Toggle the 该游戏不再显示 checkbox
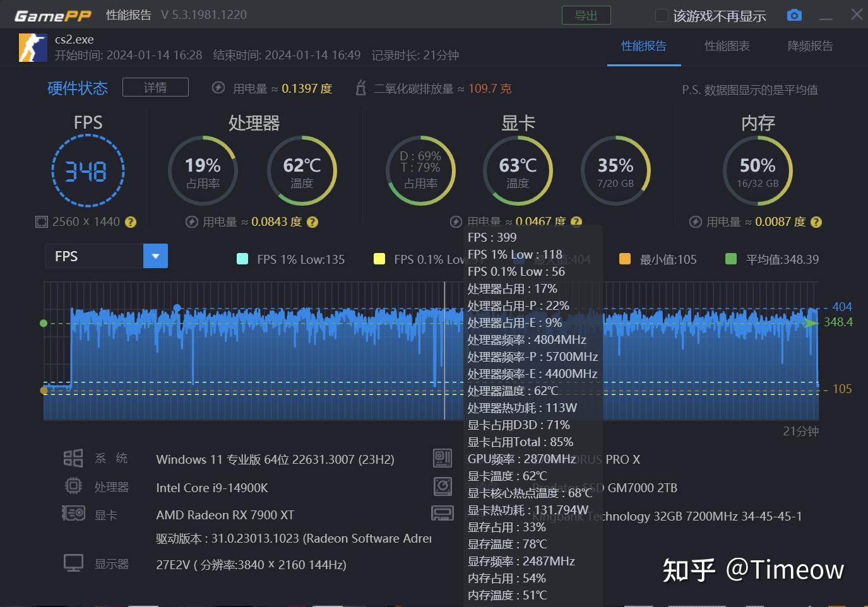This screenshot has height=607, width=868. pyautogui.click(x=662, y=15)
